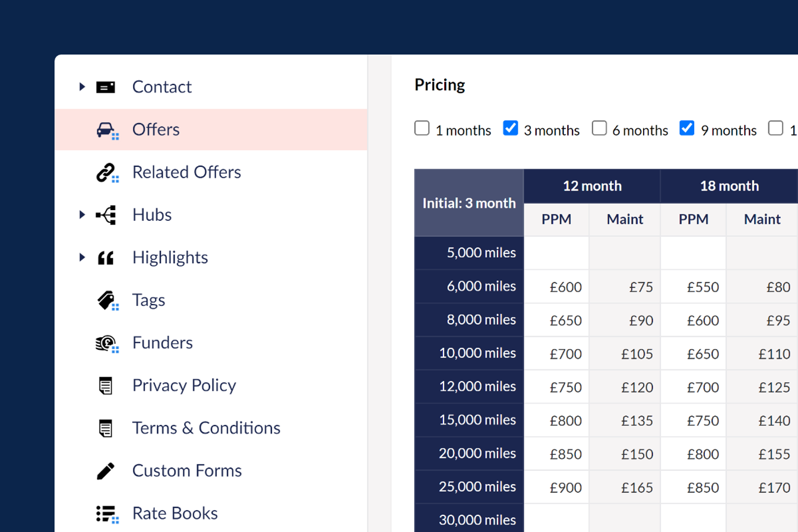Image resolution: width=798 pixels, height=532 pixels.
Task: Click the £110 maintenance cell
Action: coord(762,354)
